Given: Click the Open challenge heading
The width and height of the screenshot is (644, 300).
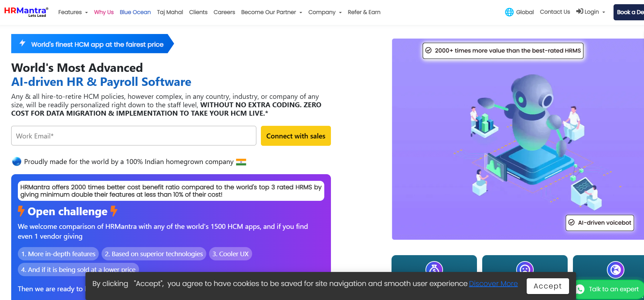Looking at the screenshot, I should point(68,211).
